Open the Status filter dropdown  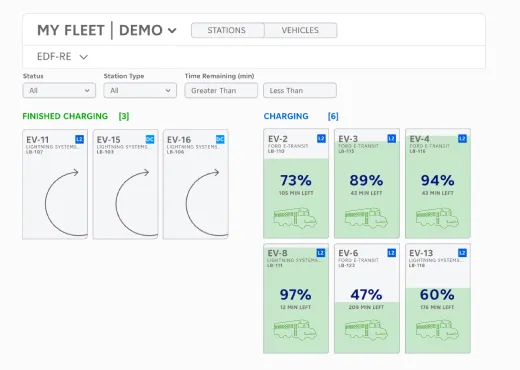(59, 90)
